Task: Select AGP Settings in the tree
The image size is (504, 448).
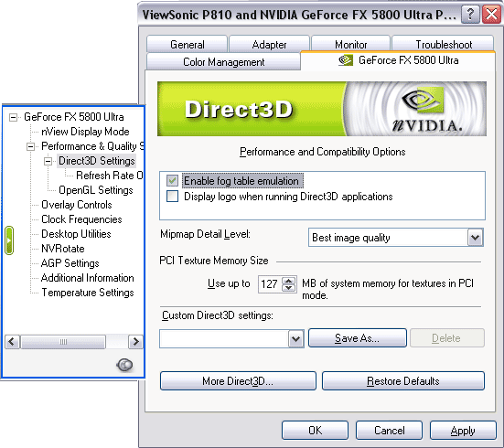Action: coord(70,263)
